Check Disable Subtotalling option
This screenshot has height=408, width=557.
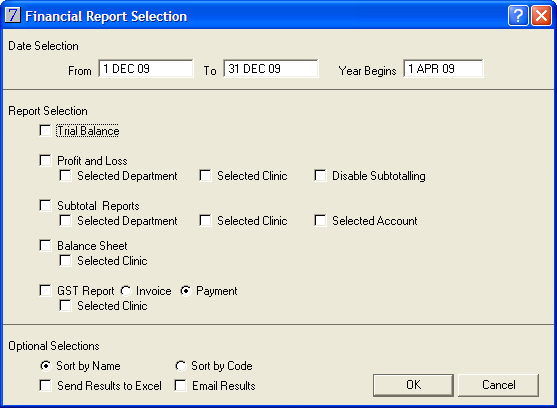(x=320, y=175)
